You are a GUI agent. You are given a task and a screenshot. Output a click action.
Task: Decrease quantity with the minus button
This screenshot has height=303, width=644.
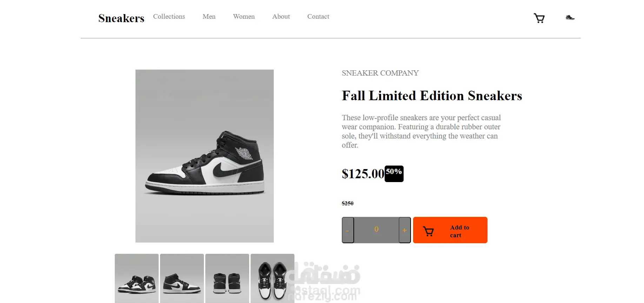coord(348,230)
